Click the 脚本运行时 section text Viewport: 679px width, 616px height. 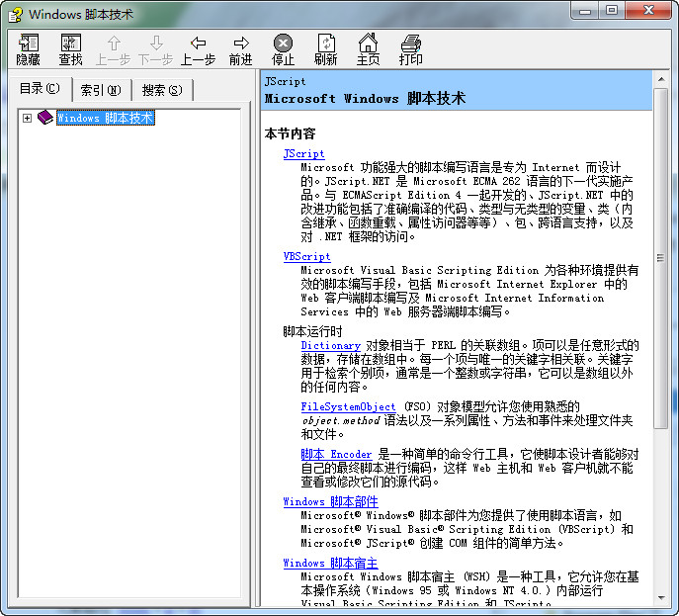[x=312, y=331]
